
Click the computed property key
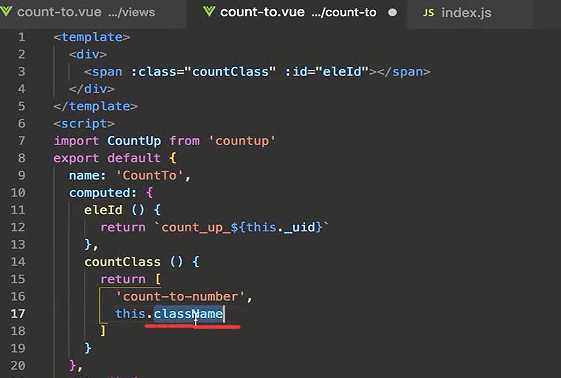[99, 193]
